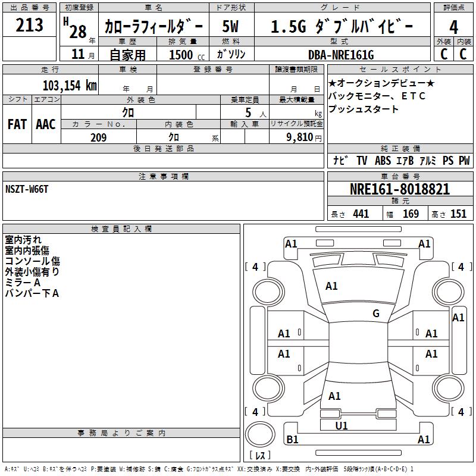Click chassis number NRE161-8018821

(400, 190)
